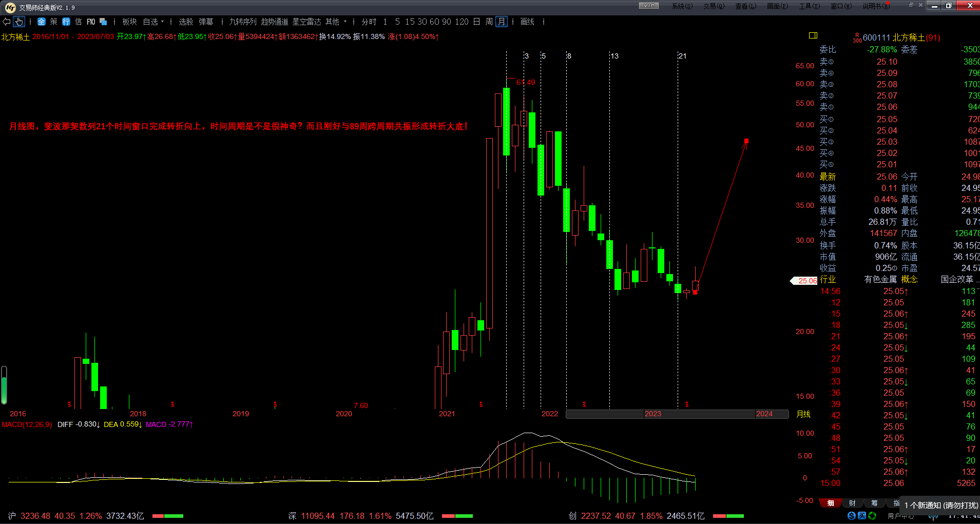Click the KT application logo
980x524 pixels.
pyautogui.click(x=10, y=7)
